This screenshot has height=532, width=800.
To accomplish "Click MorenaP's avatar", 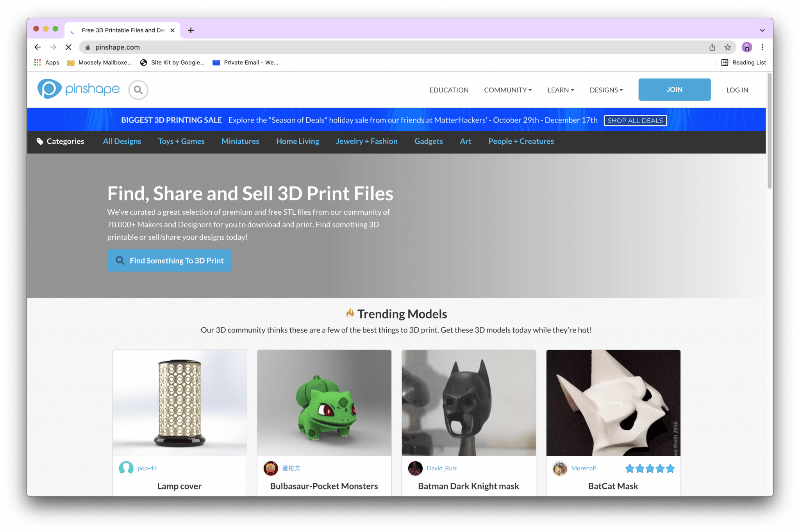I will click(560, 468).
